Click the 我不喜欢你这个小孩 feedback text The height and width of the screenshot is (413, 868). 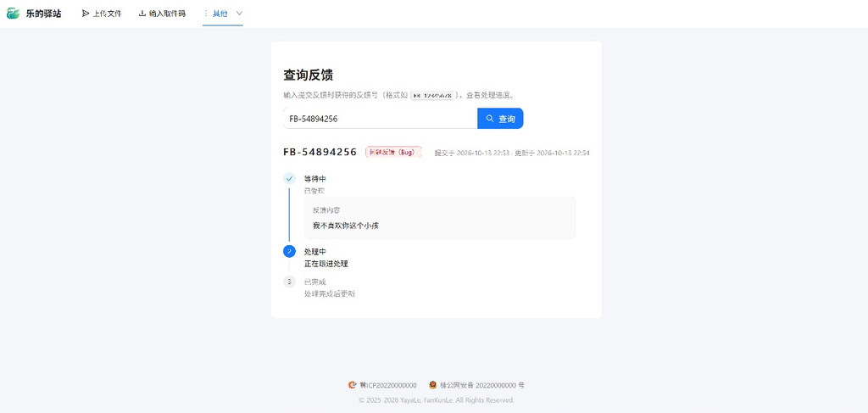346,226
